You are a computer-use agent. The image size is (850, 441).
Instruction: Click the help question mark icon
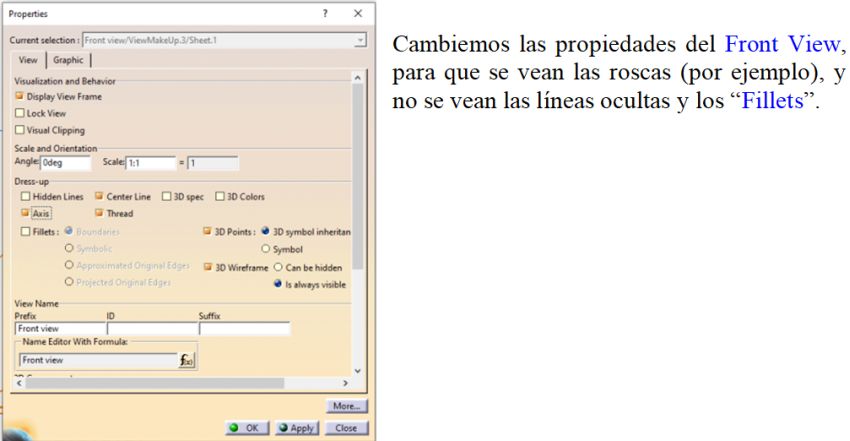pos(325,15)
